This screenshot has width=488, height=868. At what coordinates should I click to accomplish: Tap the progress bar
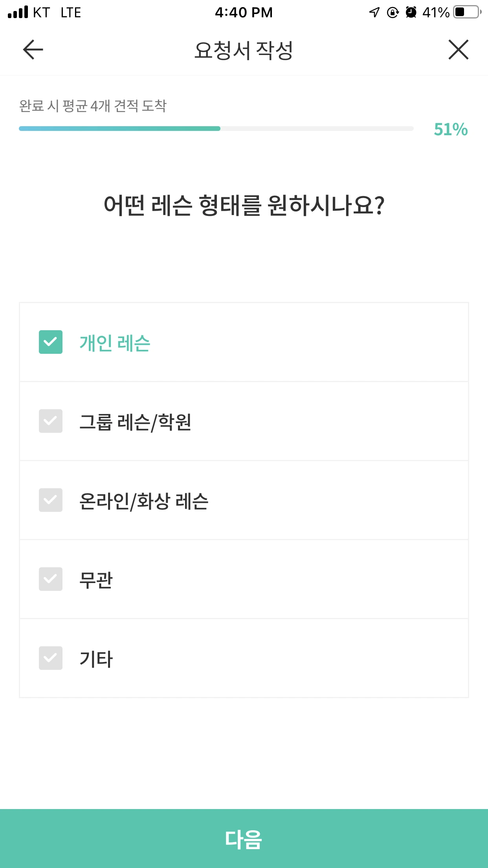click(x=216, y=129)
